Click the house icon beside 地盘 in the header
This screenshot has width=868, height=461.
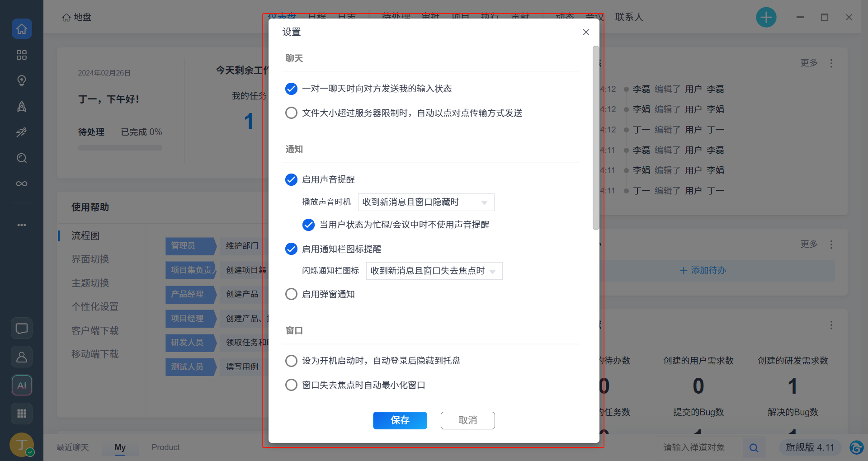tap(66, 18)
